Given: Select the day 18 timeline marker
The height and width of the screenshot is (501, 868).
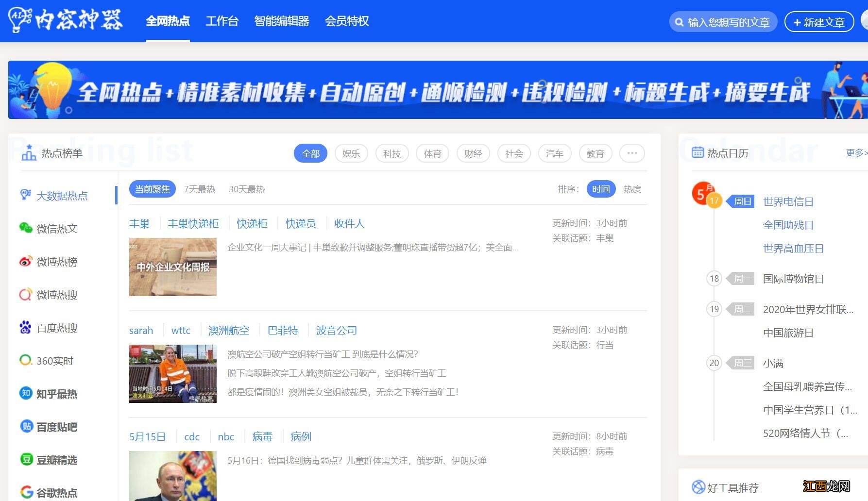Looking at the screenshot, I should [714, 279].
